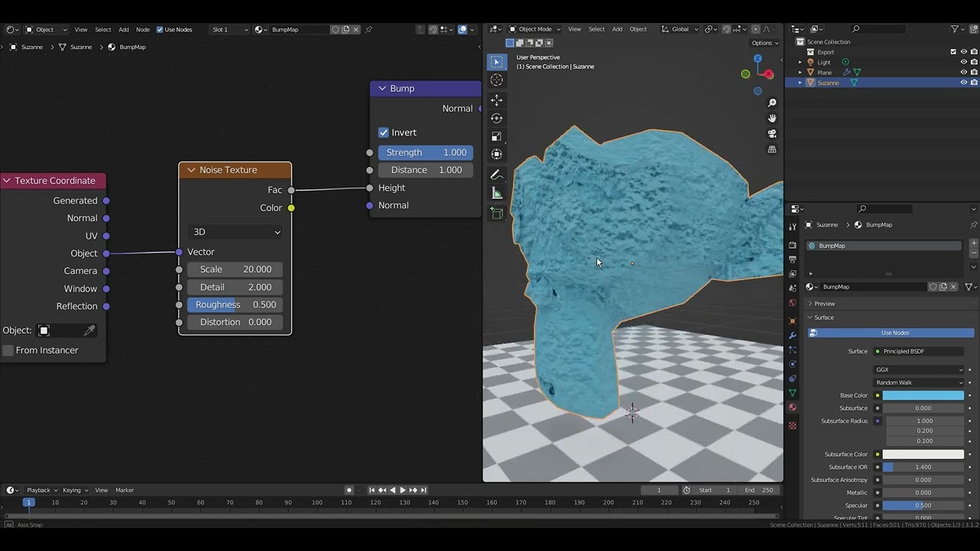The image size is (980, 551).
Task: Toggle Export collection exclude checkbox
Action: pyautogui.click(x=953, y=52)
